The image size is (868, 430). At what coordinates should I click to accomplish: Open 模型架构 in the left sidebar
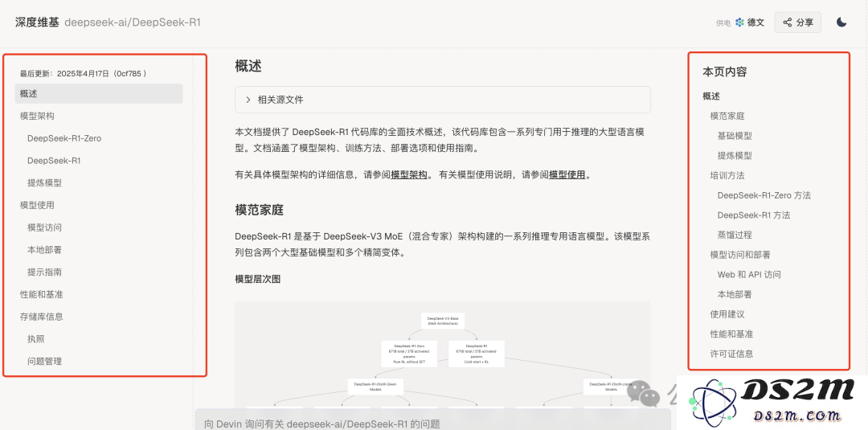[37, 116]
